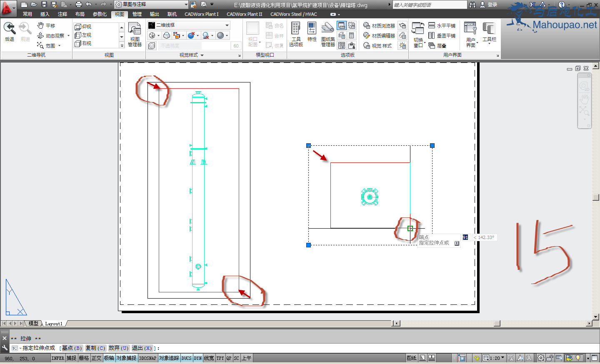600x364 pixels.
Task: Select the 平移 (Pan) tool
Action: (x=46, y=26)
